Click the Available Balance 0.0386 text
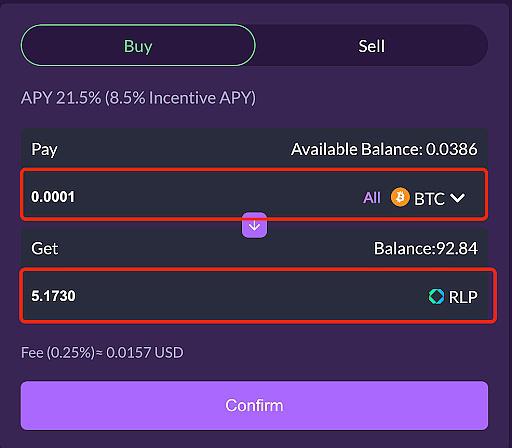Screen dimensions: 512x448 click(384, 149)
